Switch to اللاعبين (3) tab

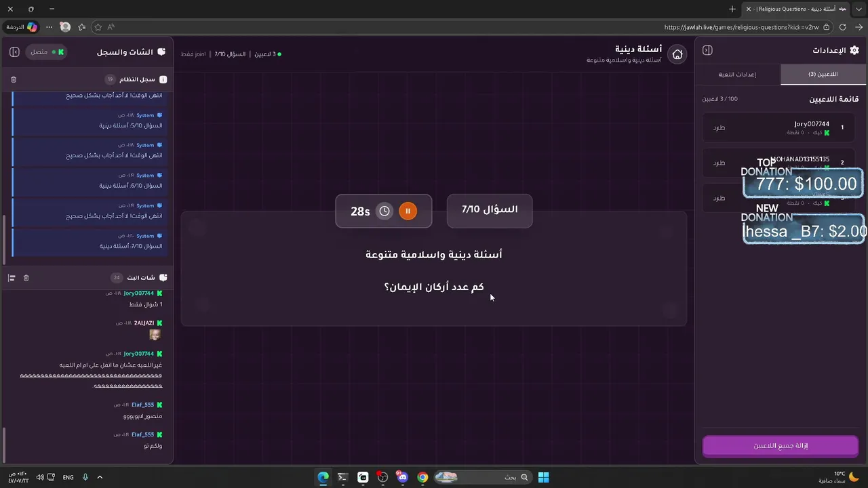coord(823,74)
